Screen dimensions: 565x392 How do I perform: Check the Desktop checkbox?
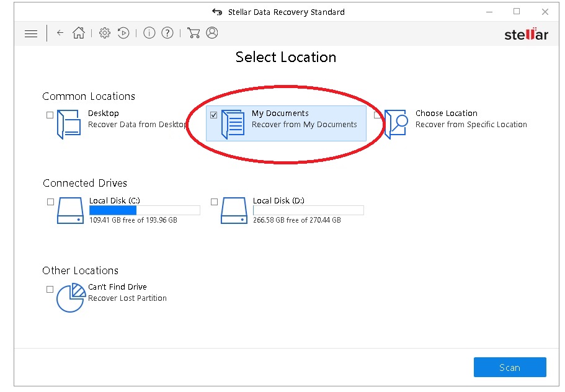click(x=50, y=115)
